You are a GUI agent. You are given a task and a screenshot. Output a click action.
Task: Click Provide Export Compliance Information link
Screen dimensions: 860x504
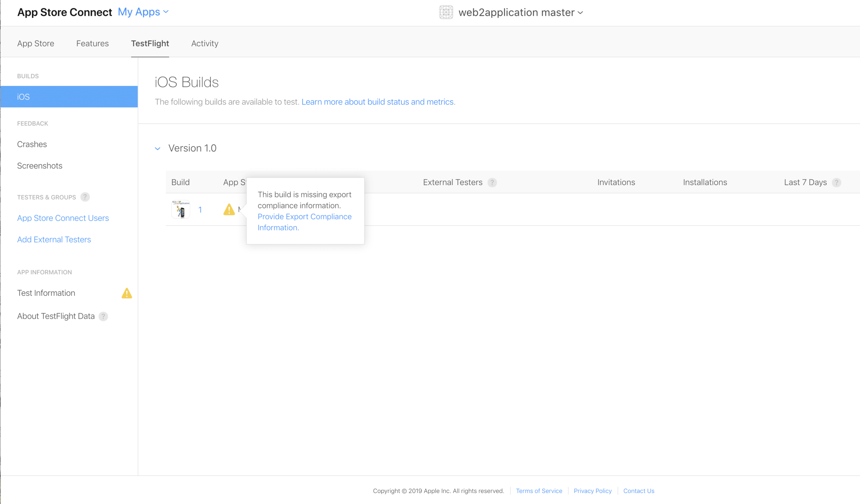pyautogui.click(x=304, y=217)
